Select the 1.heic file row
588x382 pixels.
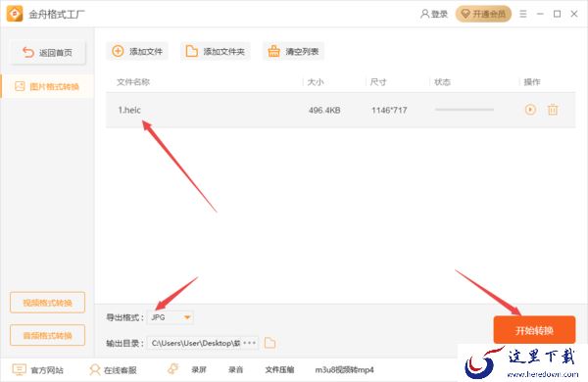[x=340, y=111]
